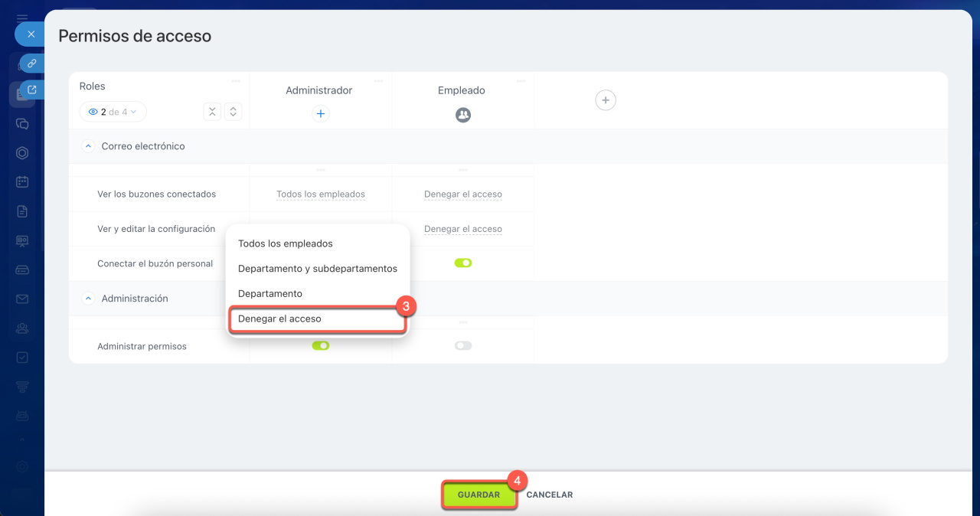
Task: Open Administrador's 'Todos los empleados' value
Action: [x=320, y=194]
